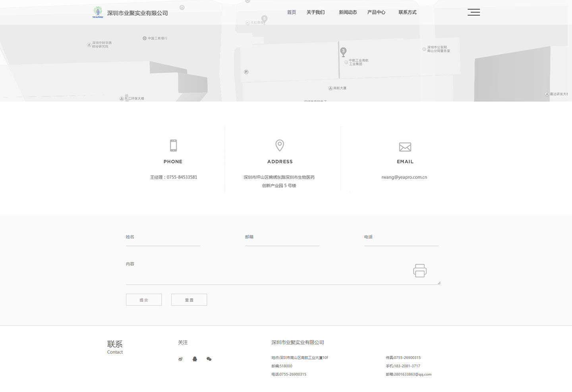Focus the 姓名 name input field
Viewport: 572px width, 392px height.
[163, 238]
